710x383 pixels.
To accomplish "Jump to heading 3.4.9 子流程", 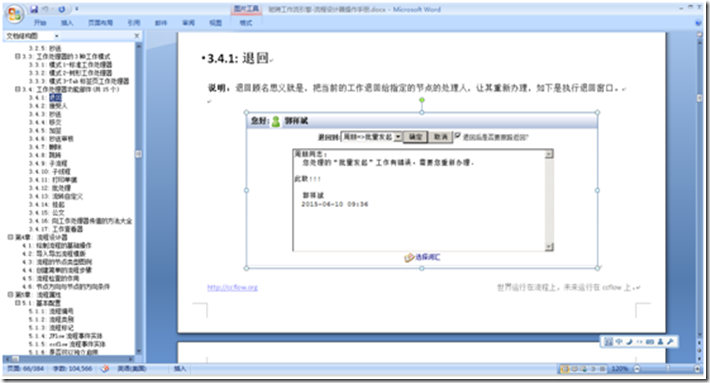I will tap(48, 163).
